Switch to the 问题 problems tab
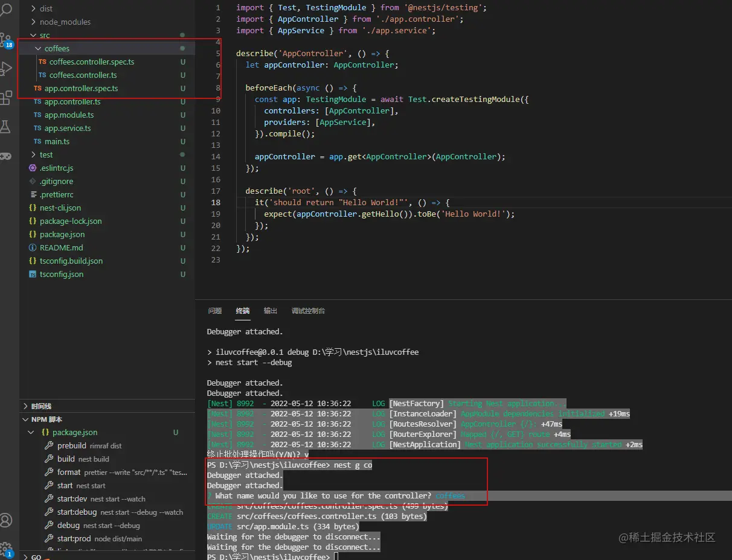Screen dimensions: 732x560 click(215, 311)
